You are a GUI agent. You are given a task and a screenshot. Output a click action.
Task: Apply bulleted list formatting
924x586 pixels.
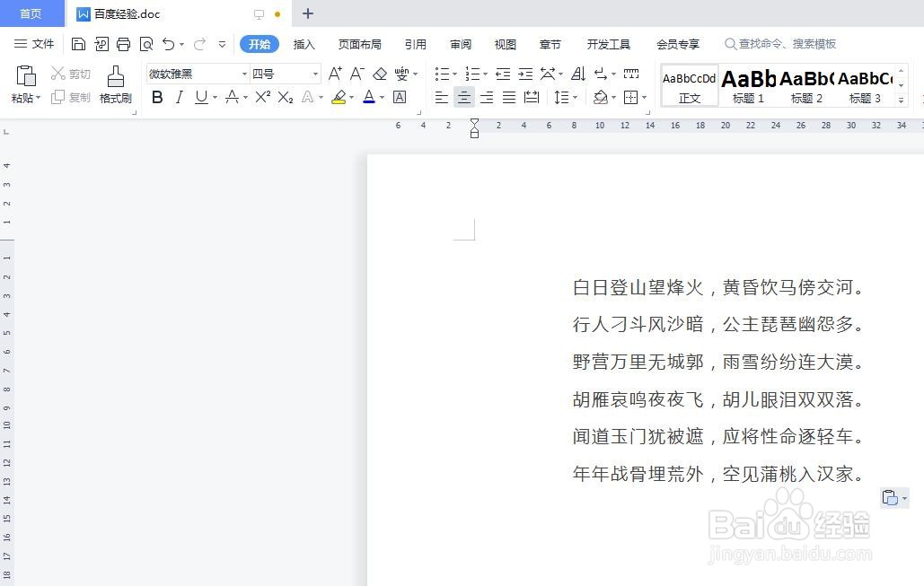point(442,74)
